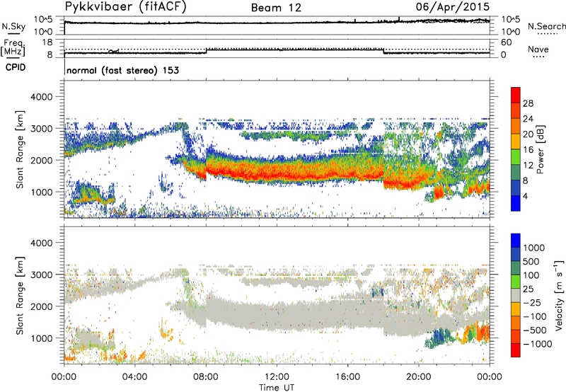
Task: Click the '16' label on power colorbar
Action: pos(528,150)
